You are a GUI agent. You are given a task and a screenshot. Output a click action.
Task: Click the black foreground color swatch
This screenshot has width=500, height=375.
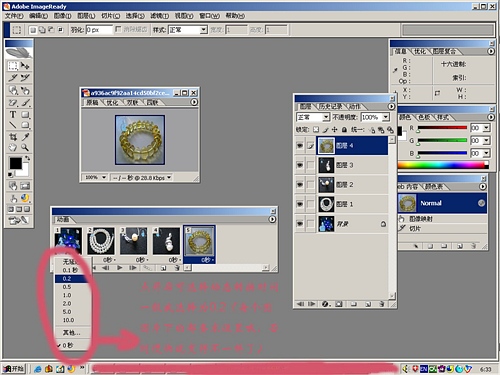tap(15, 163)
